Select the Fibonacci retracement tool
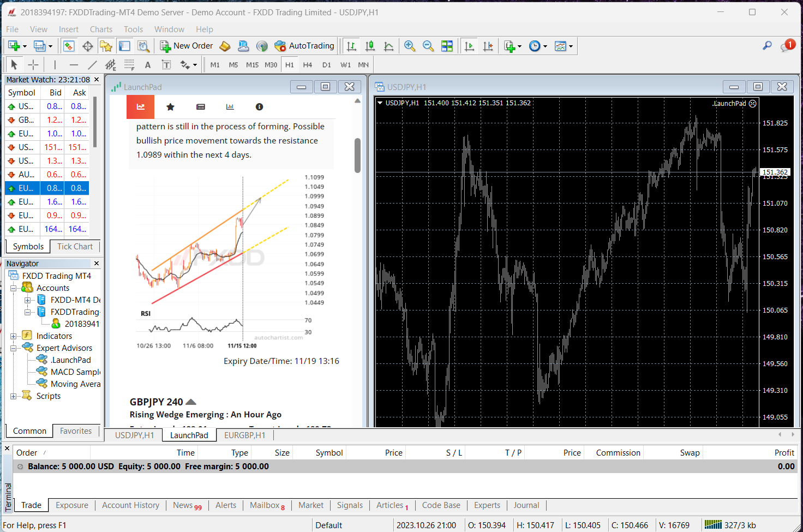 [129, 65]
